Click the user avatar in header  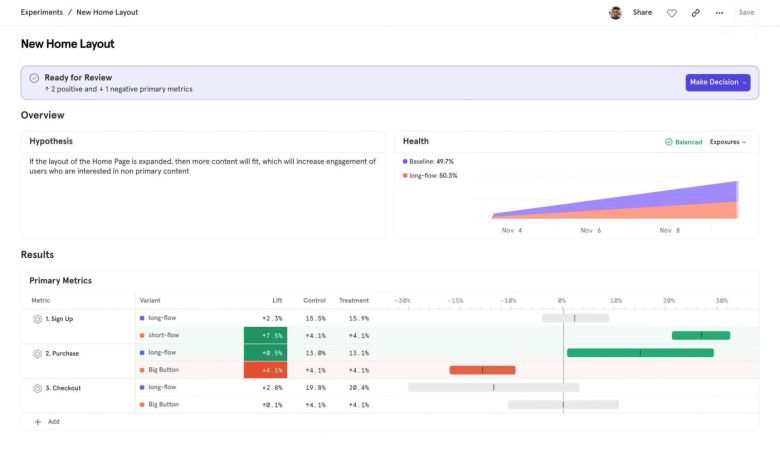click(615, 13)
